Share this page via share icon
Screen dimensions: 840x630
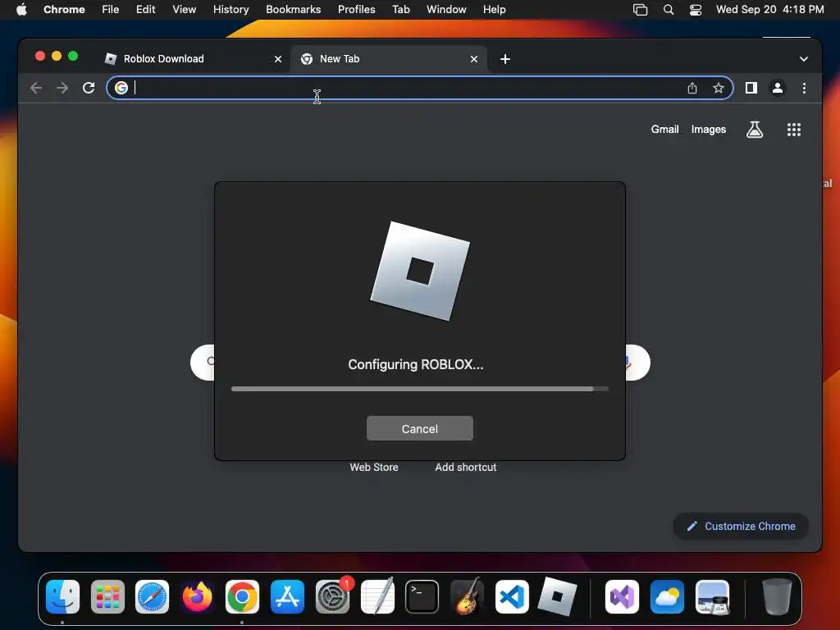pyautogui.click(x=692, y=88)
